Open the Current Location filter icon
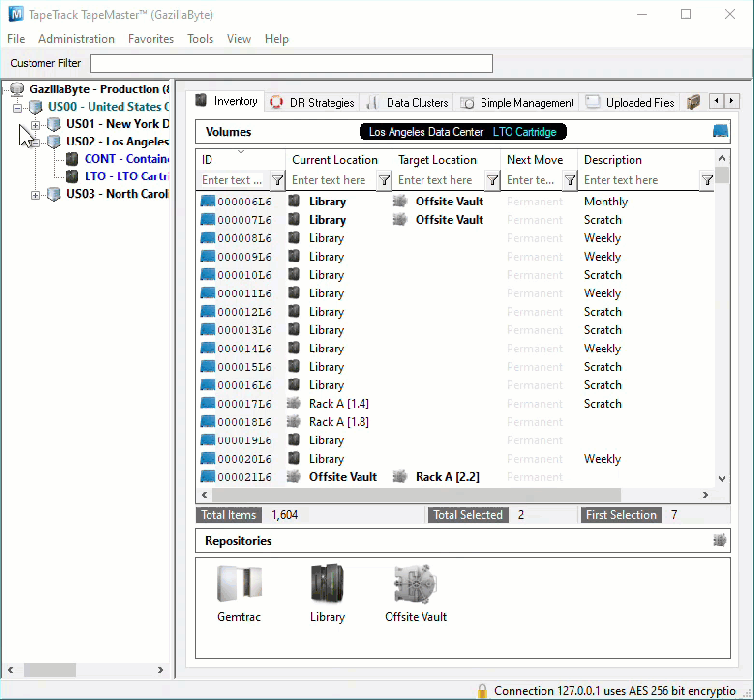This screenshot has width=754, height=700. pos(384,180)
